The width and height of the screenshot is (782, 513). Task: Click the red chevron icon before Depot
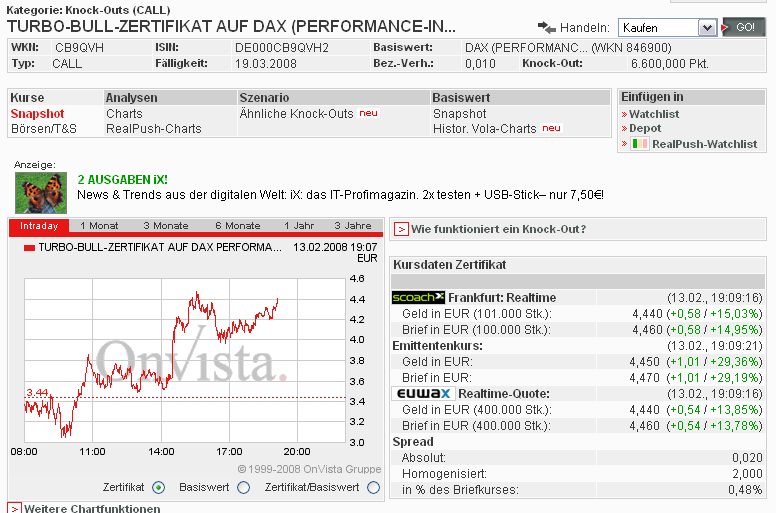pyautogui.click(x=624, y=129)
